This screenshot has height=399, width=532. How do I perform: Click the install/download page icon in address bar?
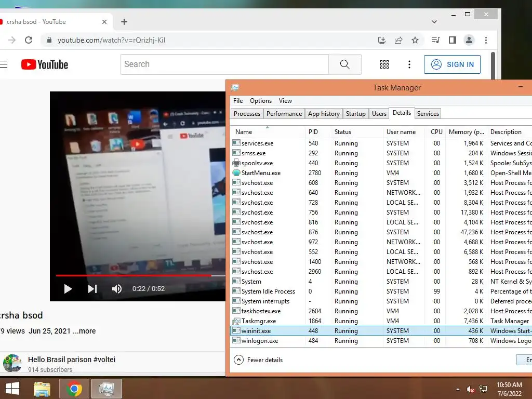382,40
